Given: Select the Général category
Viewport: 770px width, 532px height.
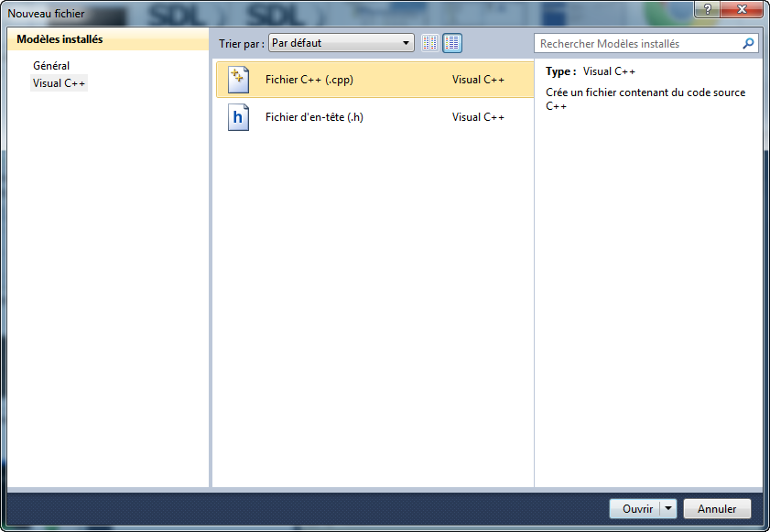Looking at the screenshot, I should [51, 65].
